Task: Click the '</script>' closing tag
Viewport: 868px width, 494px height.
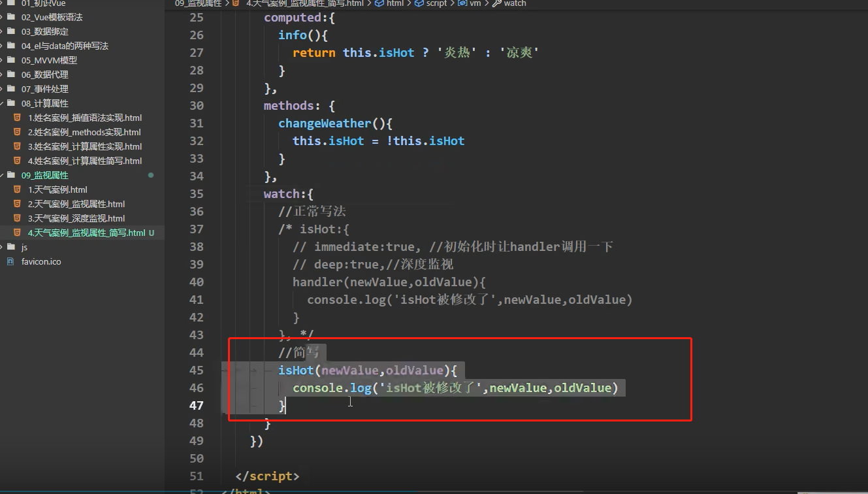Action: tap(267, 476)
